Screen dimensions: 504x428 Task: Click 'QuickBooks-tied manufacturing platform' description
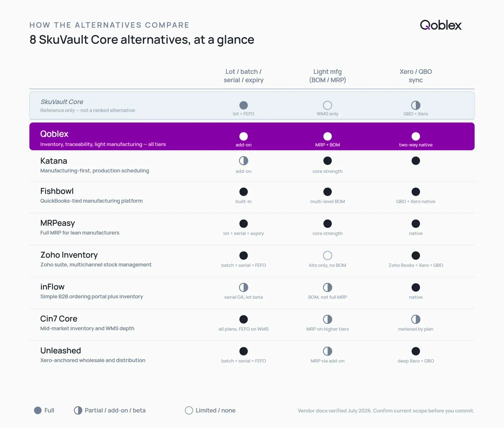(x=91, y=201)
